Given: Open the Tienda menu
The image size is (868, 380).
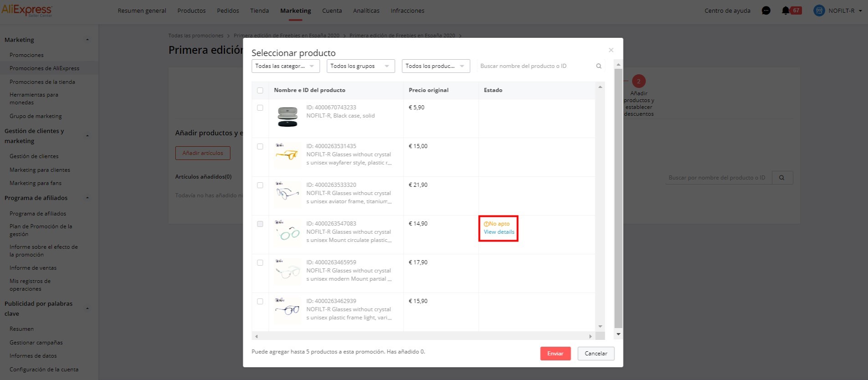Looking at the screenshot, I should point(260,10).
